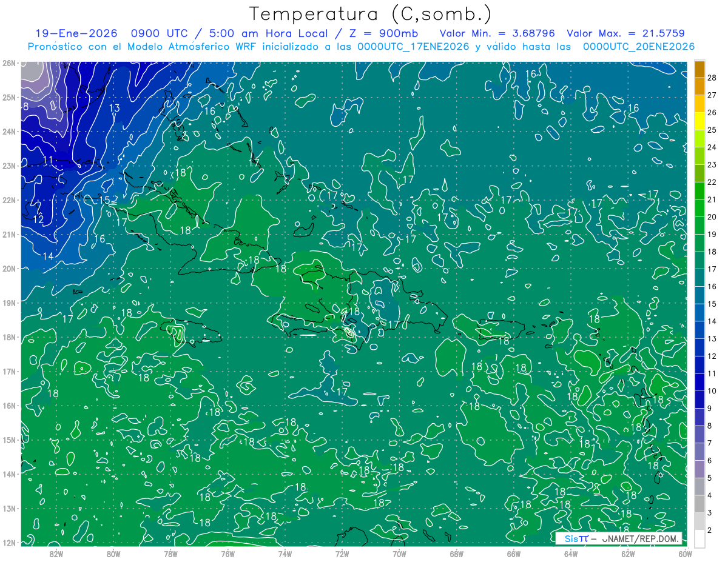Click the "60W" longitude axis label
The width and height of the screenshot is (728, 562).
pos(685,554)
